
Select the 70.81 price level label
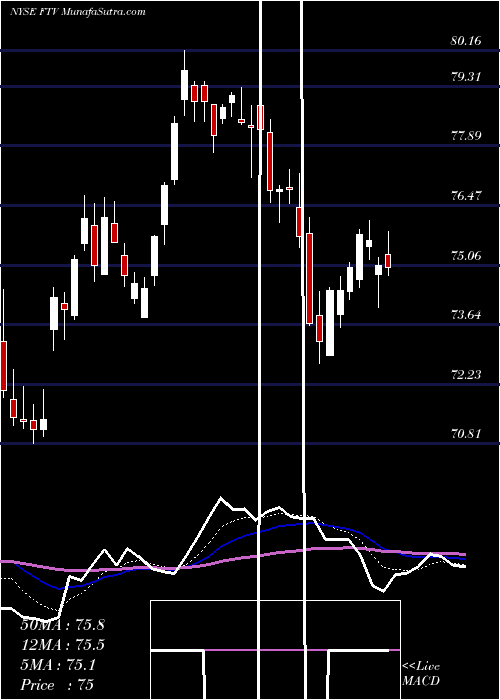[x=466, y=433]
